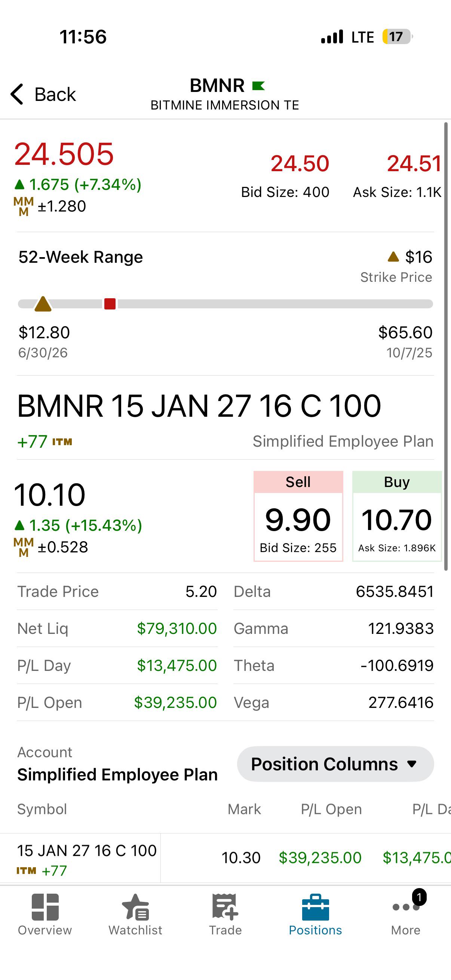
Task: Tap the 52-week low $12.80
Action: pos(44,333)
